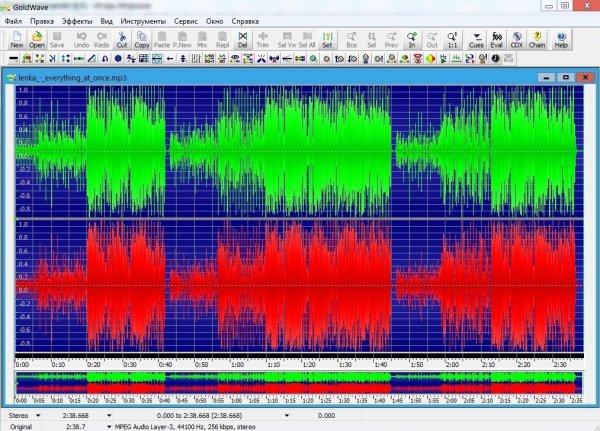Image resolution: width=600 pixels, height=431 pixels.
Task: Open the Инструменты menu
Action: point(143,21)
